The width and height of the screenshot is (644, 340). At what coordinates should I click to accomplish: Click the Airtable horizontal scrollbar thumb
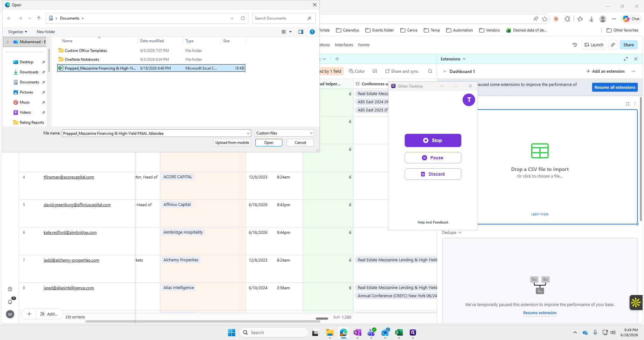(203, 321)
